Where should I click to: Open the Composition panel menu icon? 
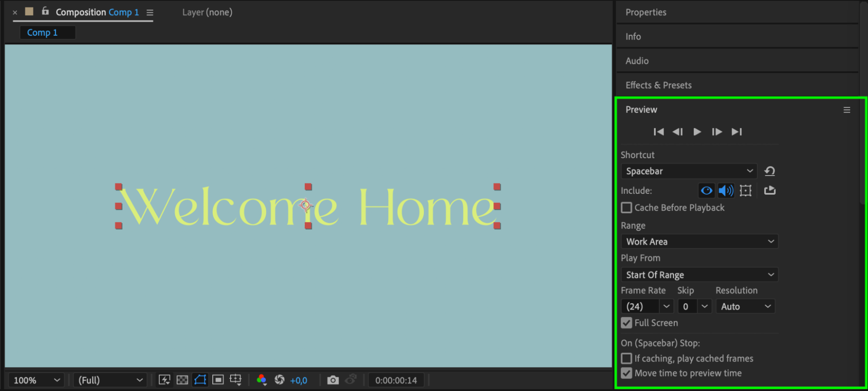tap(150, 13)
